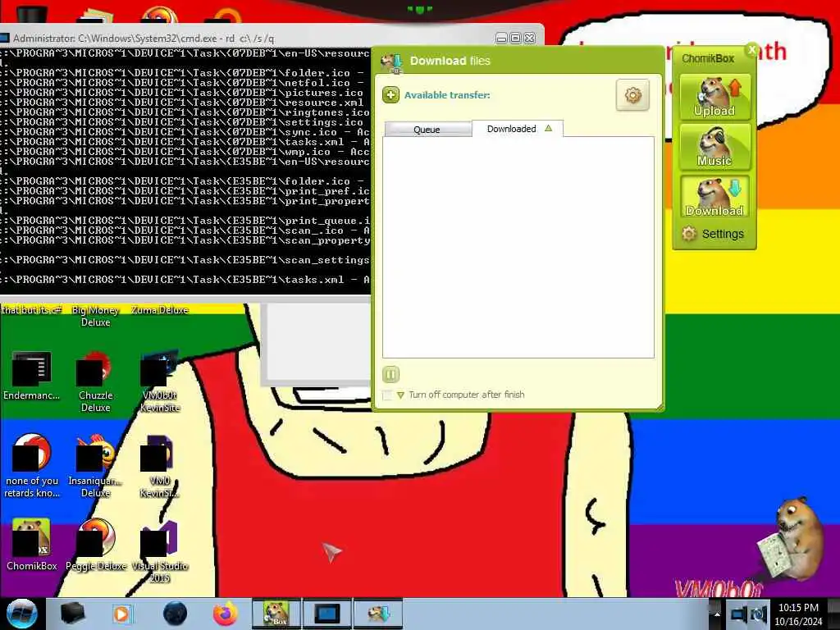Click the Firefox taskbar icon
The image size is (840, 630).
tap(226, 614)
